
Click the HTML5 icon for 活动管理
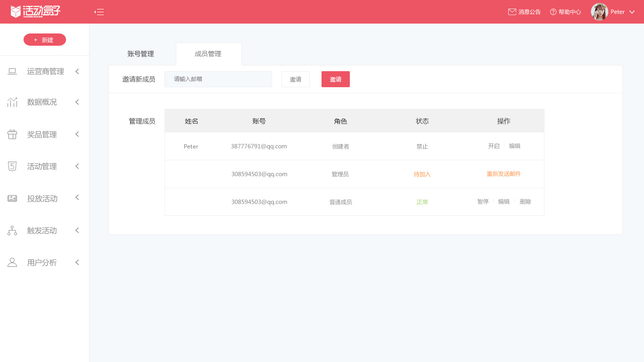12,166
